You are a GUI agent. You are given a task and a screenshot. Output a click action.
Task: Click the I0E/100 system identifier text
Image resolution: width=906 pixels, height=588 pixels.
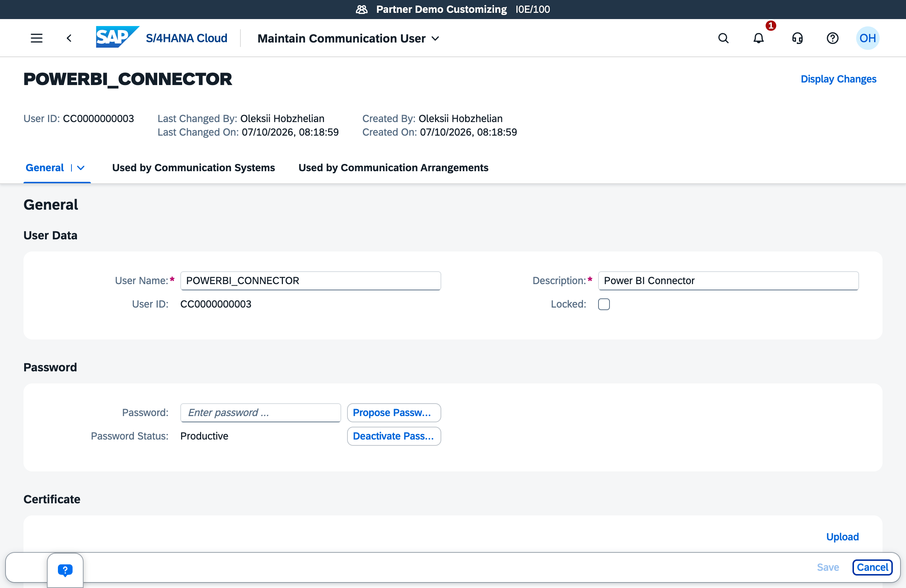(533, 9)
